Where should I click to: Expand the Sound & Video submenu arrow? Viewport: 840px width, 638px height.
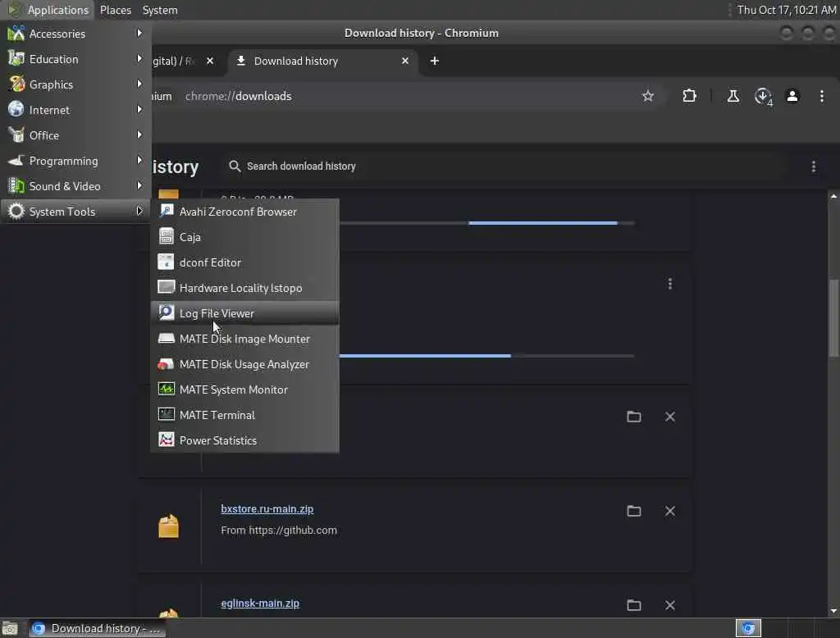pos(139,186)
